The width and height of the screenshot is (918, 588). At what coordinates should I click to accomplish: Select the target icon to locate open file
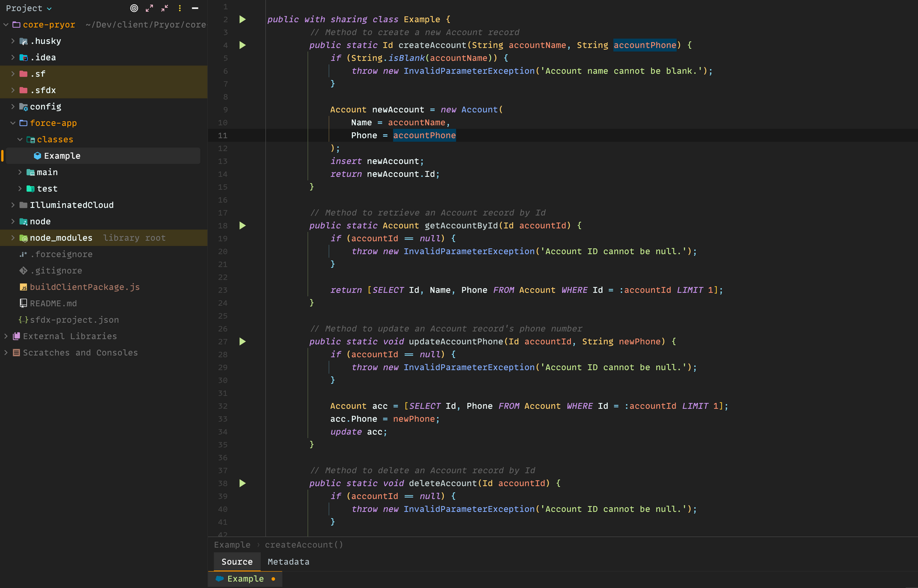pyautogui.click(x=133, y=8)
